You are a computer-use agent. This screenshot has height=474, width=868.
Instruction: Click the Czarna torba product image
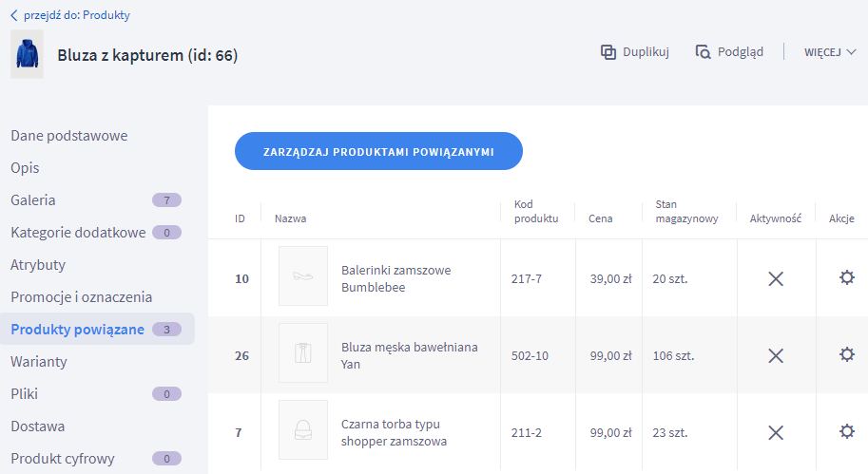(x=303, y=430)
